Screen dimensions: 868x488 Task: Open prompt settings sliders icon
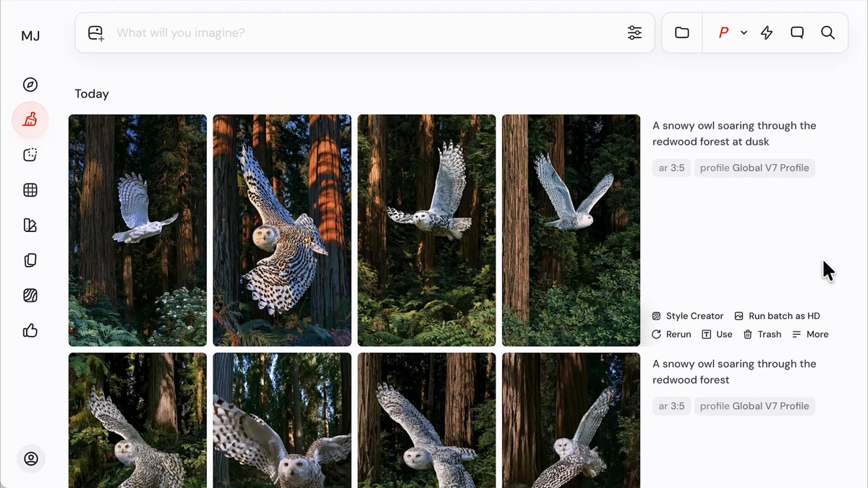click(x=634, y=33)
